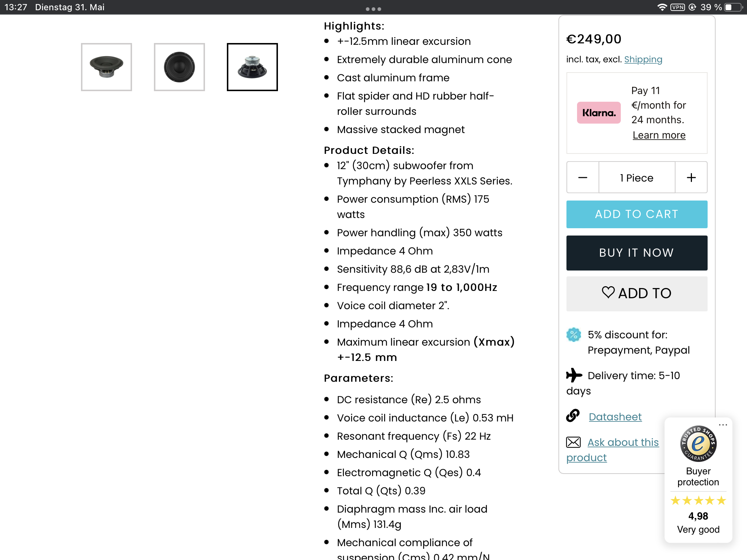Select the first speaker side-view thumbnail
This screenshot has height=560, width=747.
[107, 67]
